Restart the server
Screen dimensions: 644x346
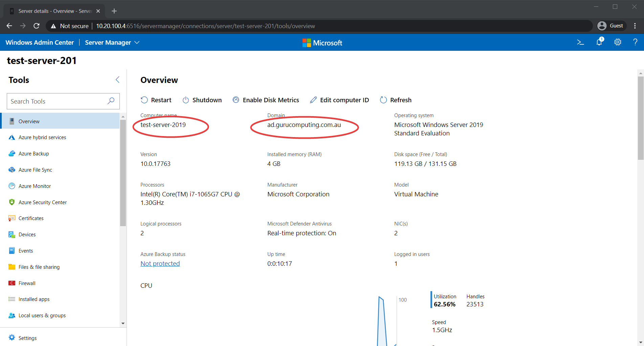point(156,100)
